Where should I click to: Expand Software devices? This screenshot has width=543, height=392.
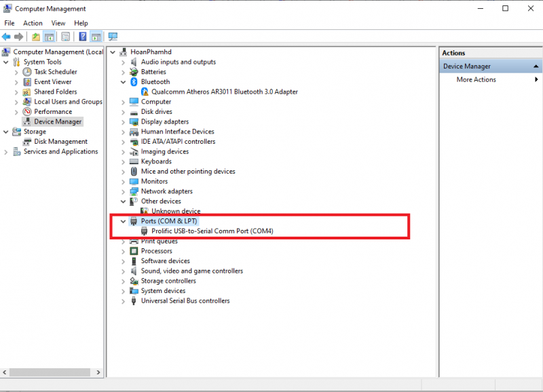[x=124, y=262]
